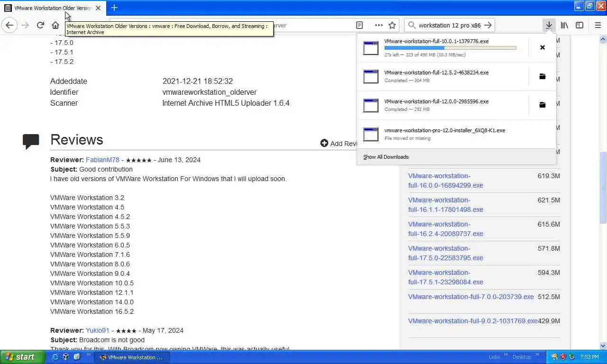Download VMware-workstation-full-17.5.1-23298084.exe
Screen dimensions: 607x364
tap(446, 277)
